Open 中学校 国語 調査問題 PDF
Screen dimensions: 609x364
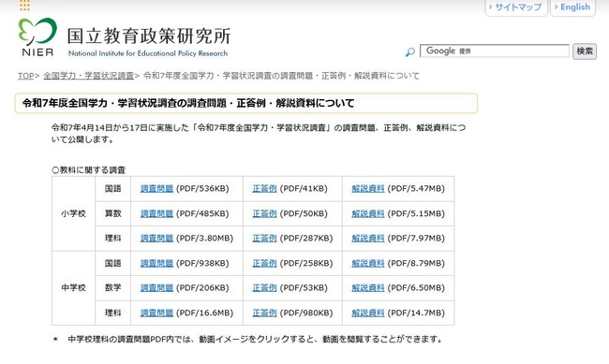coord(156,263)
